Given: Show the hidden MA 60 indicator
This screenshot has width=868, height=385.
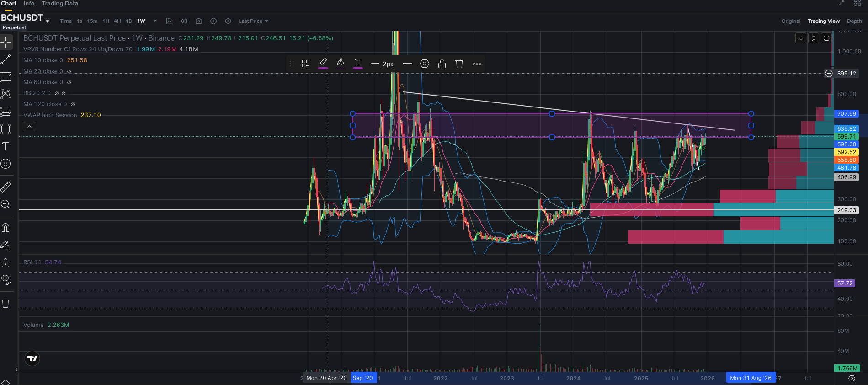Looking at the screenshot, I should tap(69, 82).
